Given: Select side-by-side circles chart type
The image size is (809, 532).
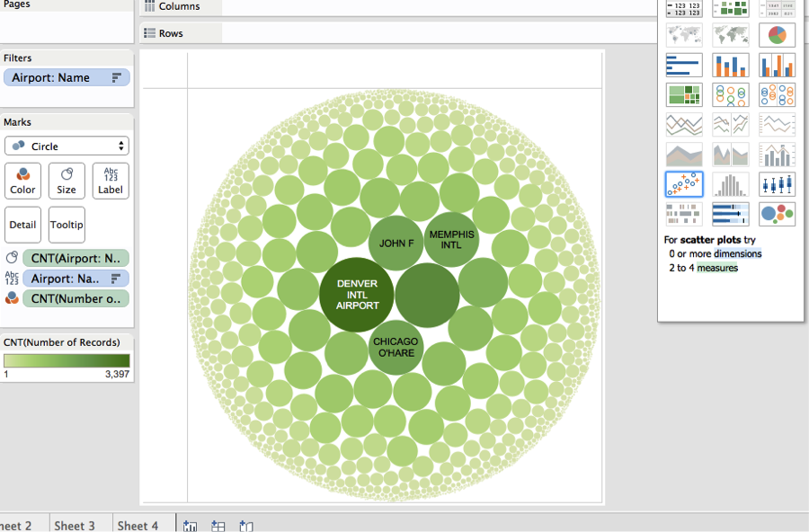Looking at the screenshot, I should point(777,95).
